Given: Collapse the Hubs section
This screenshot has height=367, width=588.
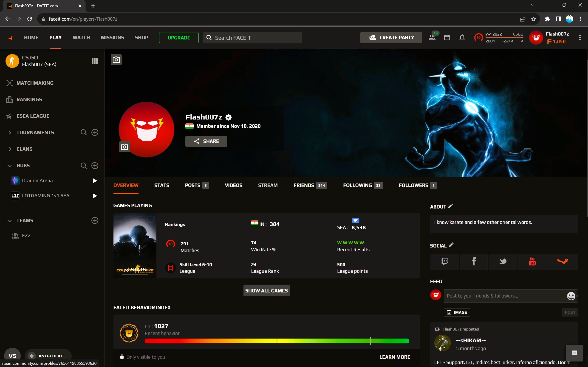Looking at the screenshot, I should pos(10,166).
